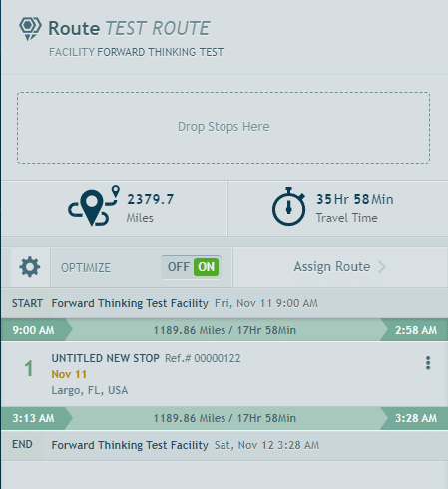The image size is (448, 489).
Task: Select the START Forward Thinking Test Facility row
Action: pos(224,303)
